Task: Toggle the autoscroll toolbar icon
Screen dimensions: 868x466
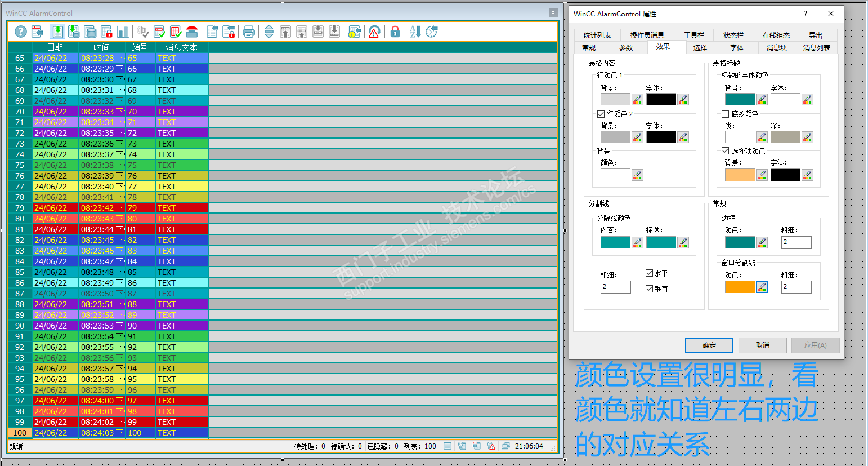Action: point(269,32)
